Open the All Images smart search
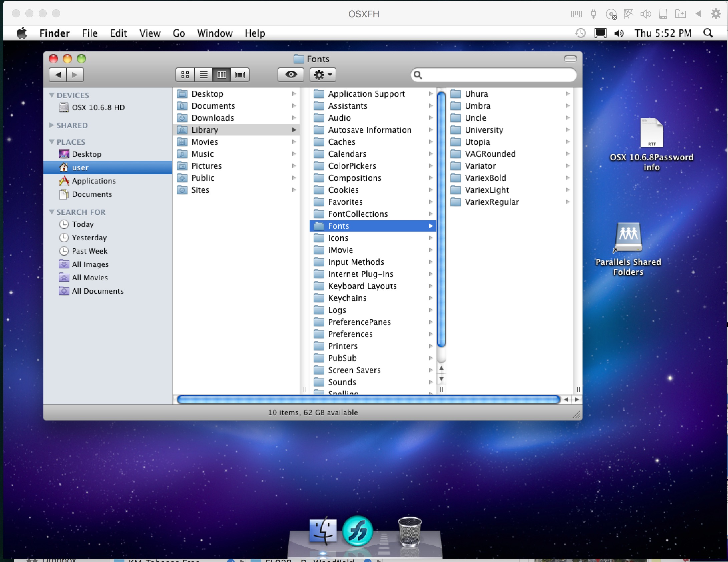The width and height of the screenshot is (728, 562). point(108,264)
